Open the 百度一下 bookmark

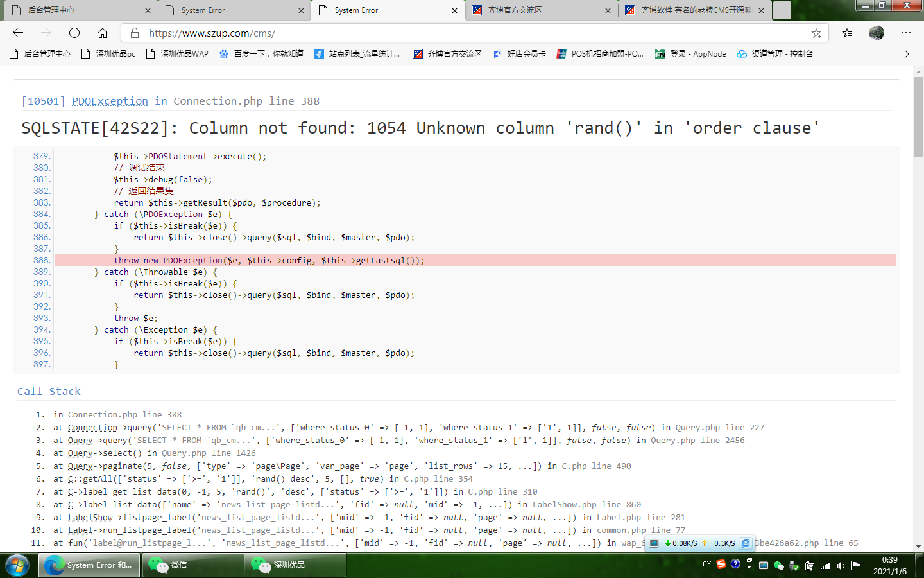pos(261,54)
